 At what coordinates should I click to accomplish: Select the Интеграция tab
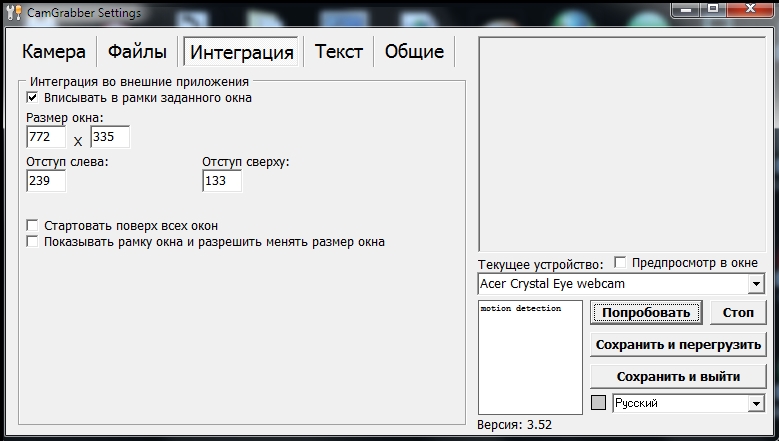click(x=241, y=52)
